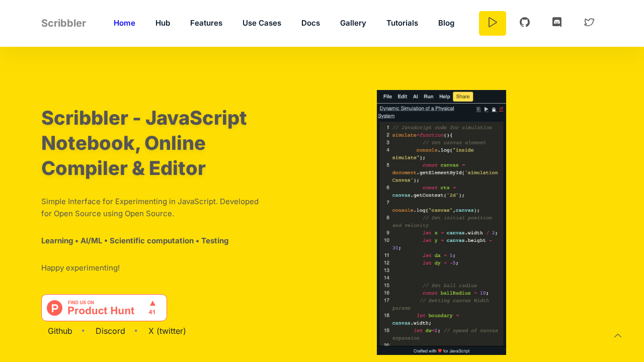This screenshot has width=644, height=362.
Task: Select the Home nav item
Action: click(124, 23)
